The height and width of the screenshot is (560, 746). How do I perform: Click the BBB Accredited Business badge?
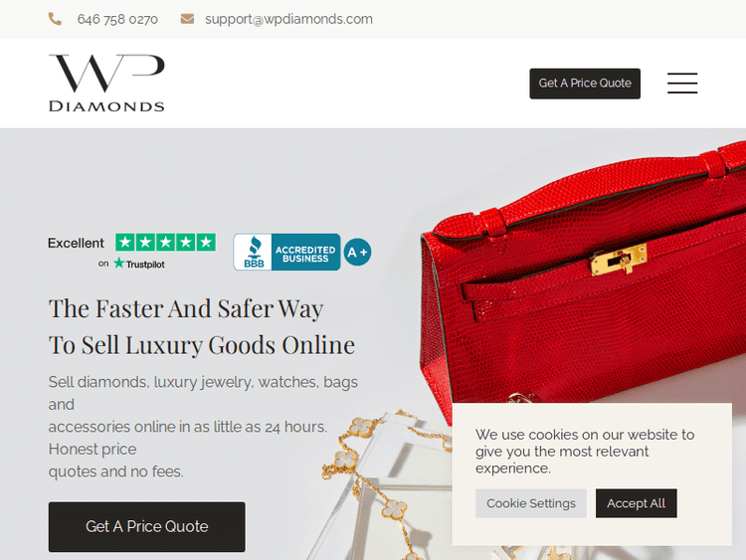(x=286, y=252)
